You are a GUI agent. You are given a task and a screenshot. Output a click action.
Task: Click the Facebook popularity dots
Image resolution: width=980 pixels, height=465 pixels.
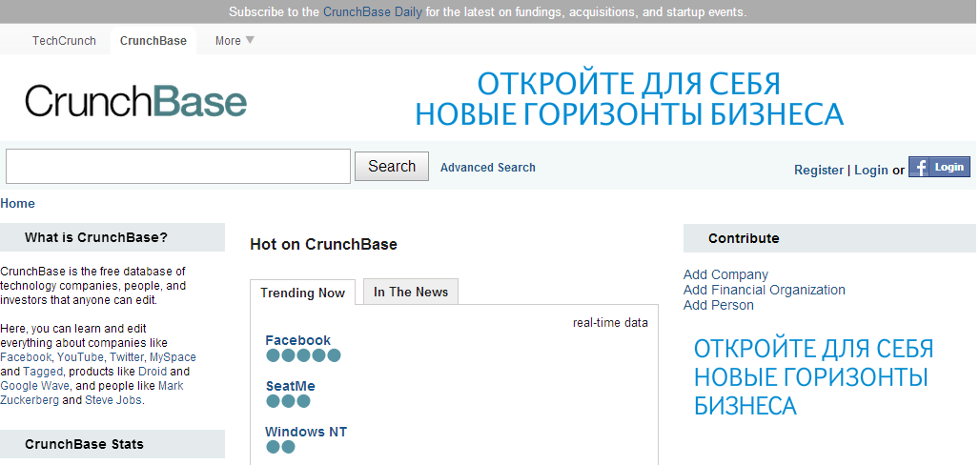(303, 355)
